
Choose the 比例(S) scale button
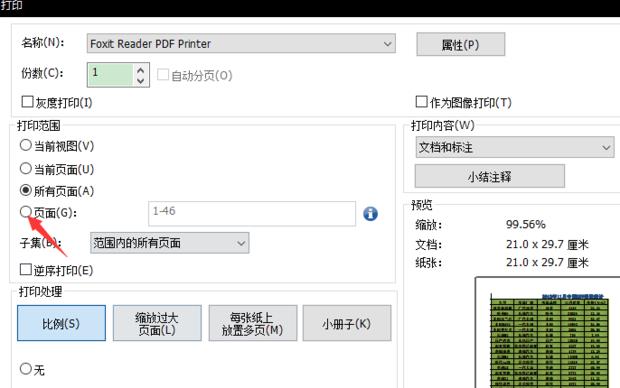tap(61, 323)
